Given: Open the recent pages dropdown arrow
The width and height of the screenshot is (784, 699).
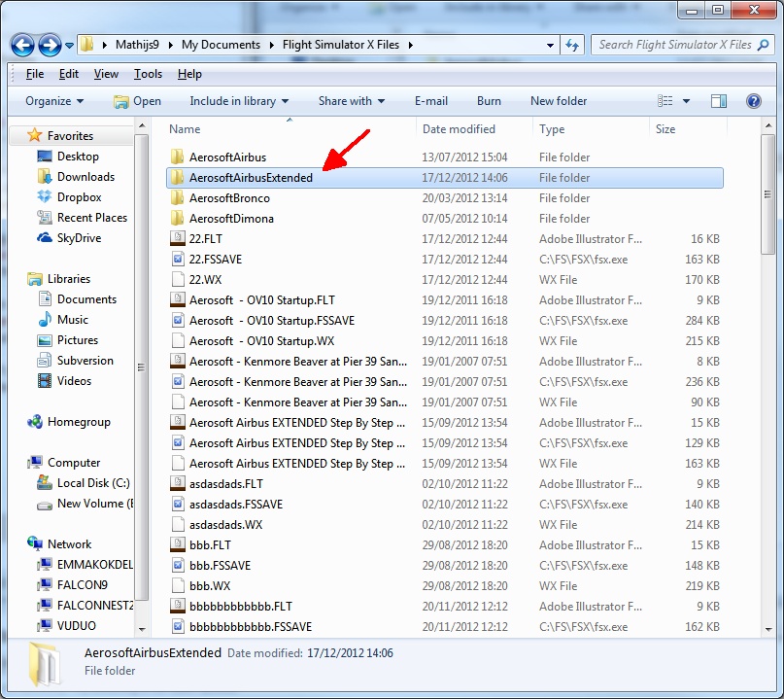Looking at the screenshot, I should point(69,46).
